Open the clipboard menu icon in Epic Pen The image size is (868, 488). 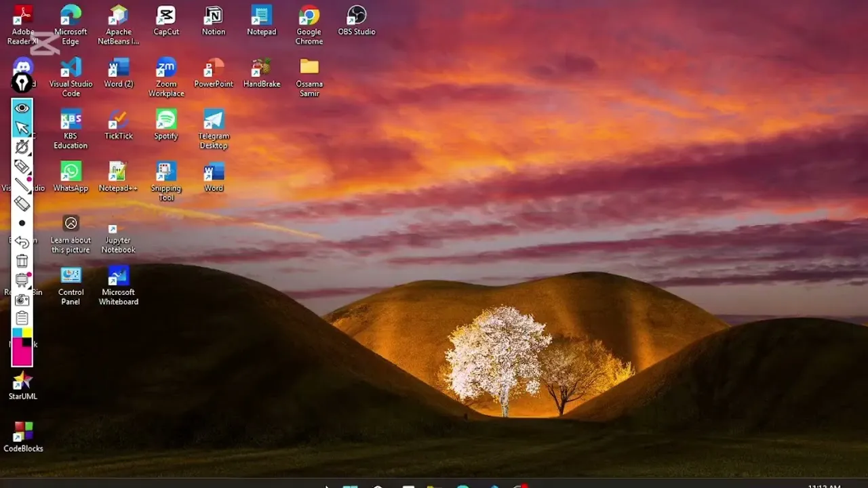tap(22, 318)
